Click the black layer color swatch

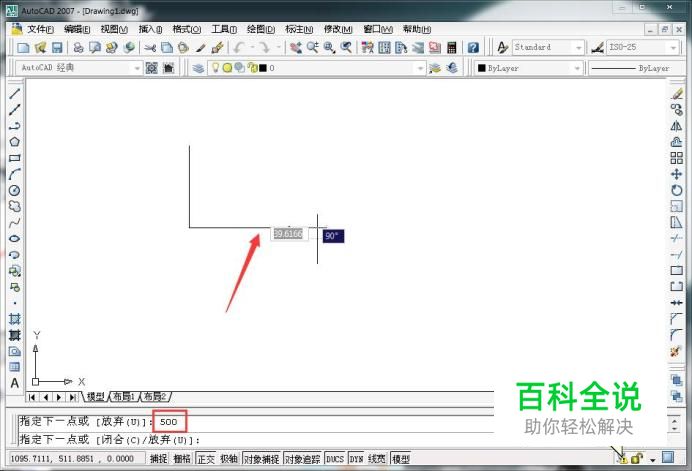point(263,68)
